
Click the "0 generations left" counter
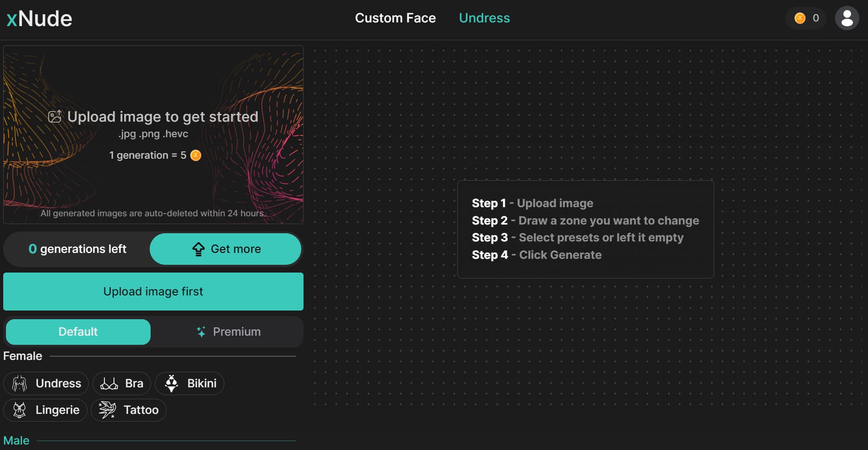click(77, 249)
